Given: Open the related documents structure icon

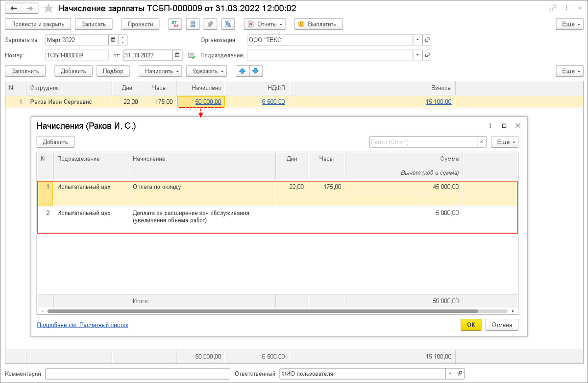Looking at the screenshot, I should [x=228, y=24].
